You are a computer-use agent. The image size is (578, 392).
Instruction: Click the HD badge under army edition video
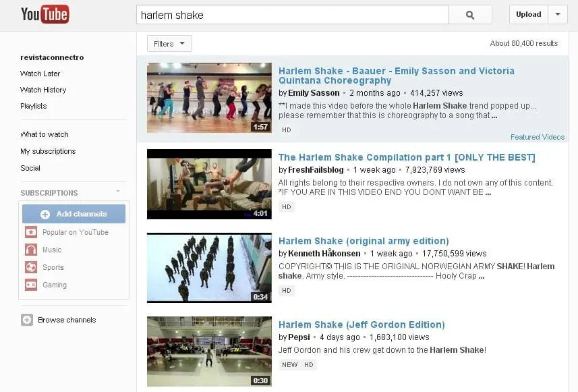click(x=287, y=291)
